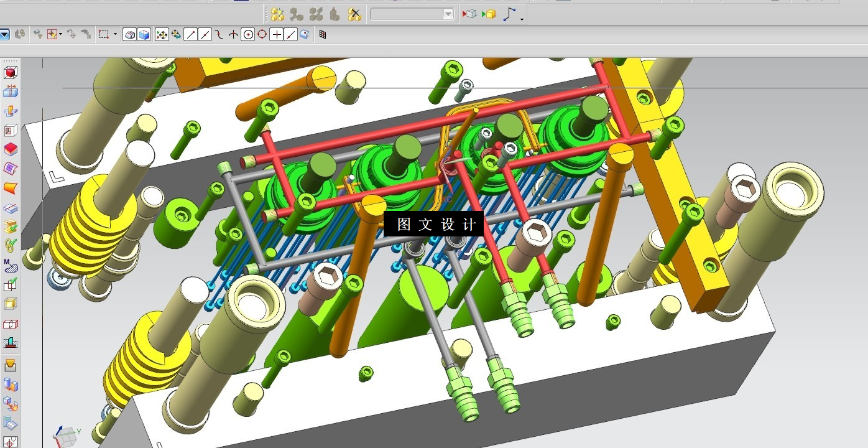Open rectangle selection method dropdown arrow

tap(116, 35)
